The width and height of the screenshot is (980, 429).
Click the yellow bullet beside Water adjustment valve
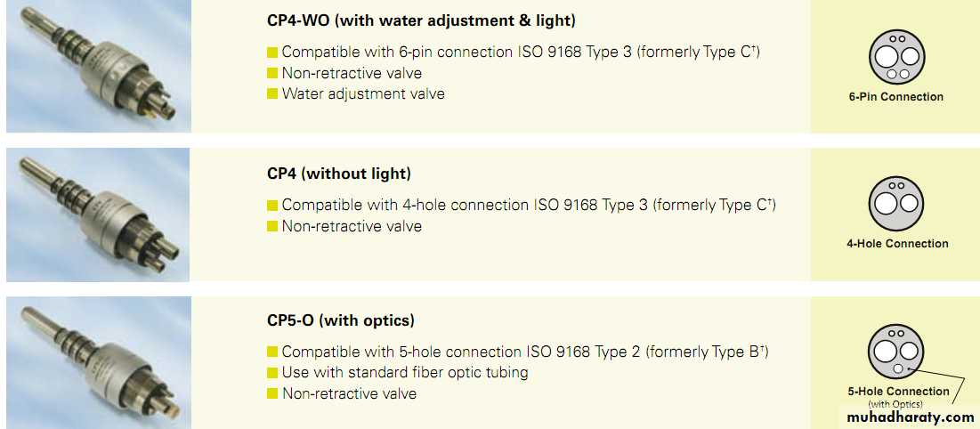(272, 94)
